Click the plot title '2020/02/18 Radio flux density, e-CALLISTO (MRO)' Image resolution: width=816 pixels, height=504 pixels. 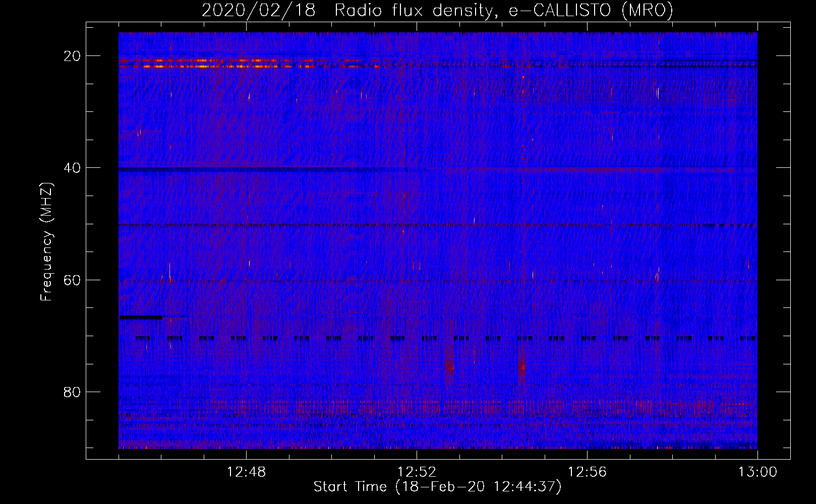tap(437, 10)
